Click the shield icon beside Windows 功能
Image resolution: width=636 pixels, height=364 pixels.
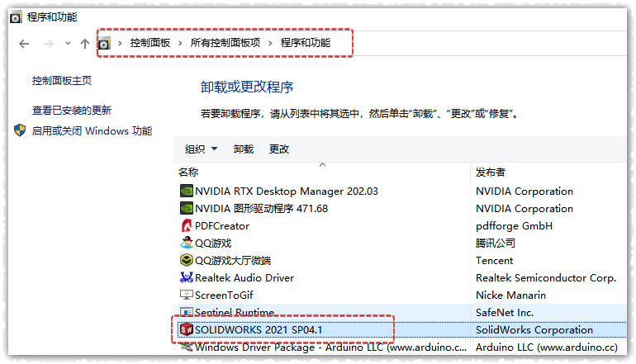(x=20, y=130)
